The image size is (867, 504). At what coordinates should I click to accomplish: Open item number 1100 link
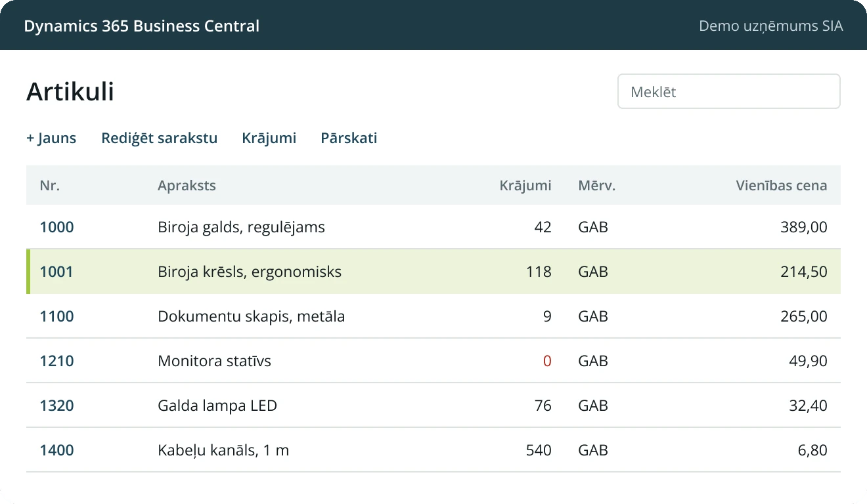pos(56,316)
